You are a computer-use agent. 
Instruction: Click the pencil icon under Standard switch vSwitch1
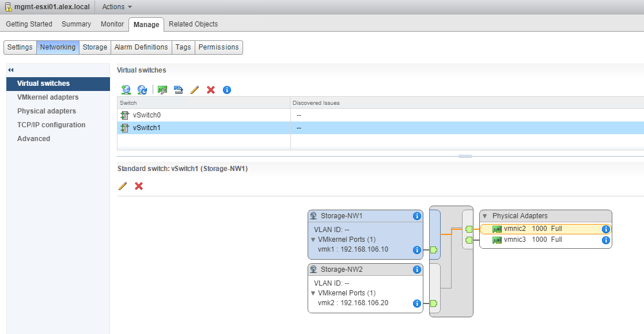point(122,186)
